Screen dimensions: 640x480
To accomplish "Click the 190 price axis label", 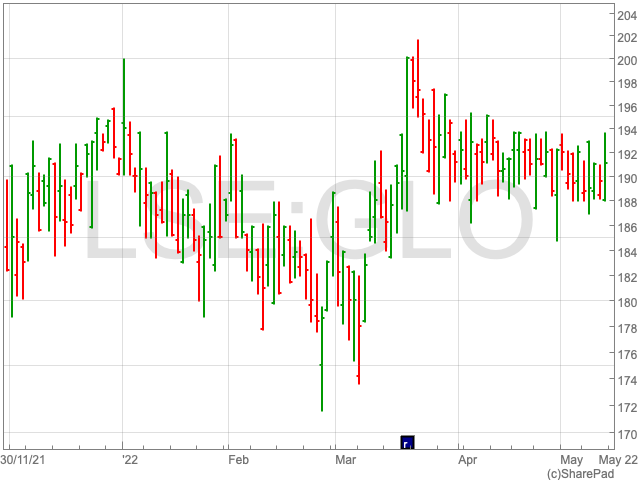I will point(626,179).
